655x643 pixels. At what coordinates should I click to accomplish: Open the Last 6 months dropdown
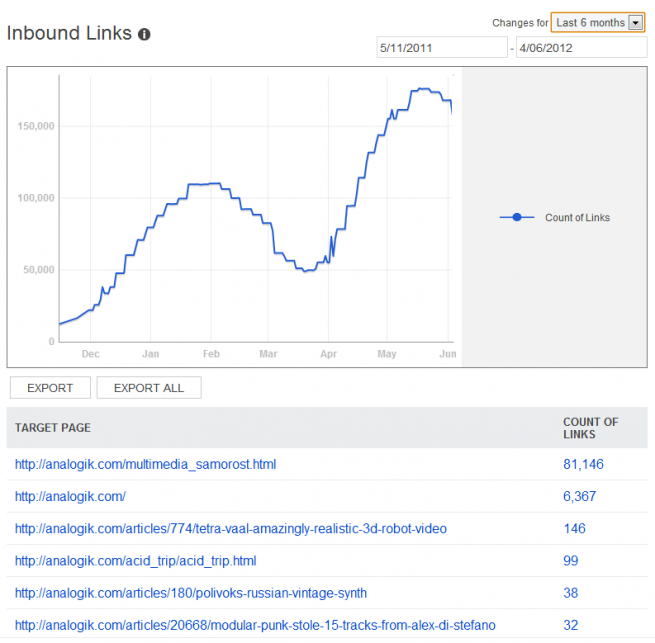point(598,23)
